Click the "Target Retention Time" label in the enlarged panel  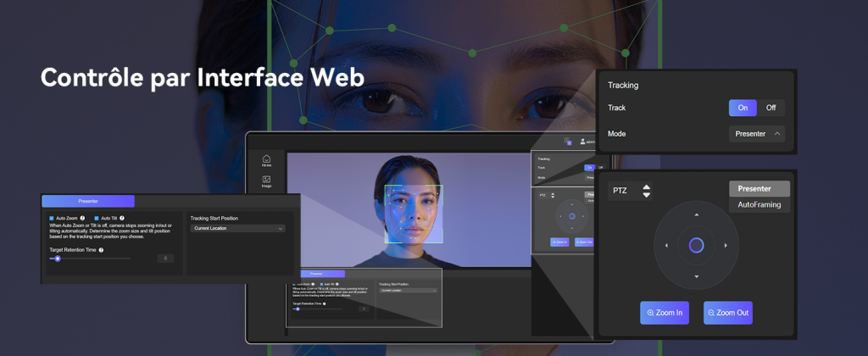pos(73,250)
